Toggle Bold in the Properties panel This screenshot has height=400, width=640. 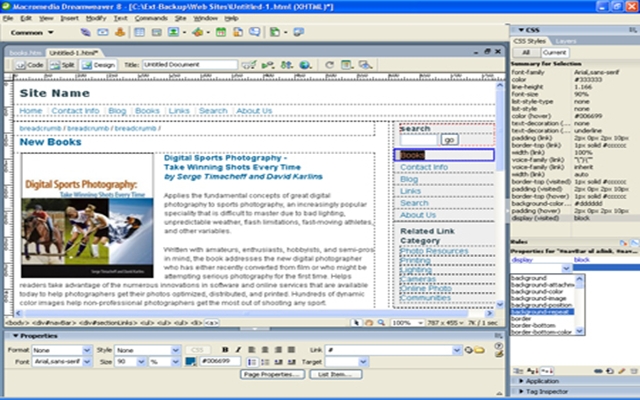(225, 350)
